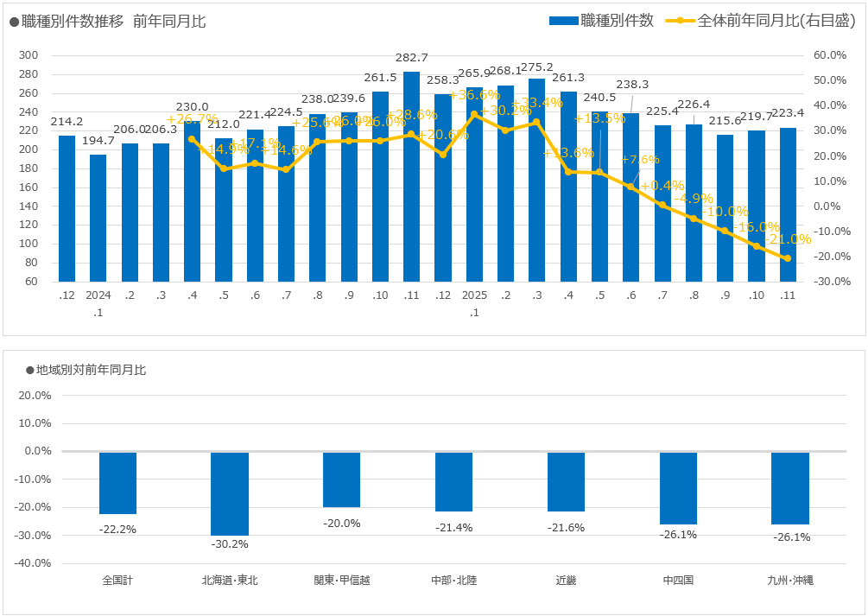
Task: Select the 九州·沖縄 category axis label
Action: coord(789,580)
